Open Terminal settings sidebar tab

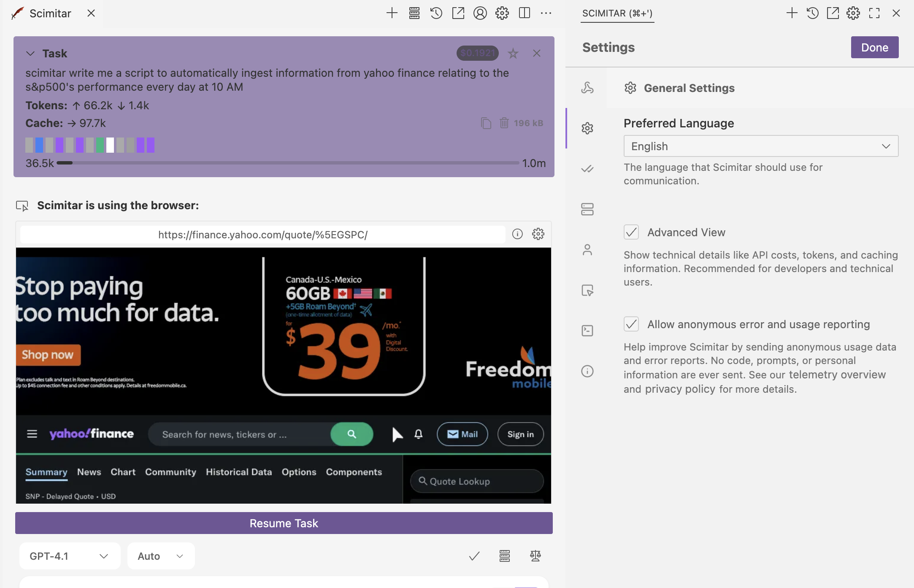pyautogui.click(x=587, y=331)
